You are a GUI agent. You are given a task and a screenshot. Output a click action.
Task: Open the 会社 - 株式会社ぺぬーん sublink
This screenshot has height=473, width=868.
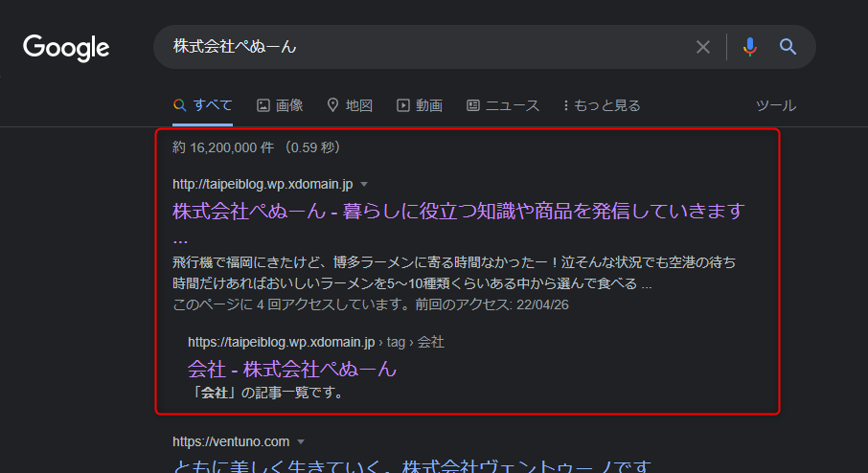tap(292, 369)
